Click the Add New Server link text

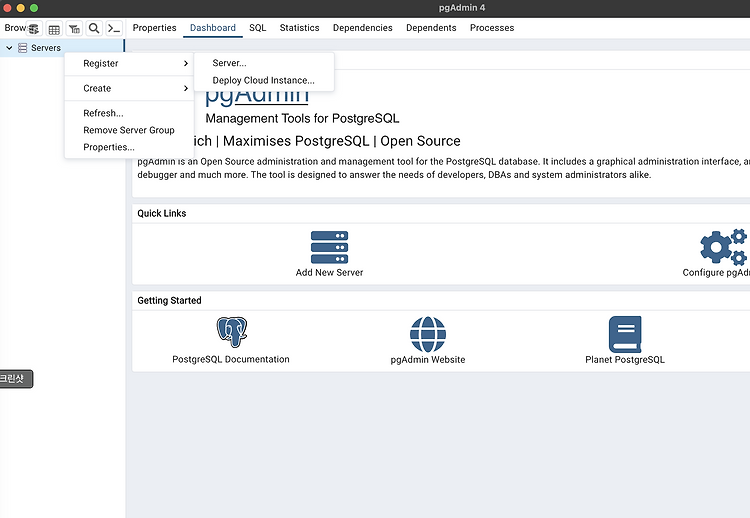pyautogui.click(x=330, y=273)
